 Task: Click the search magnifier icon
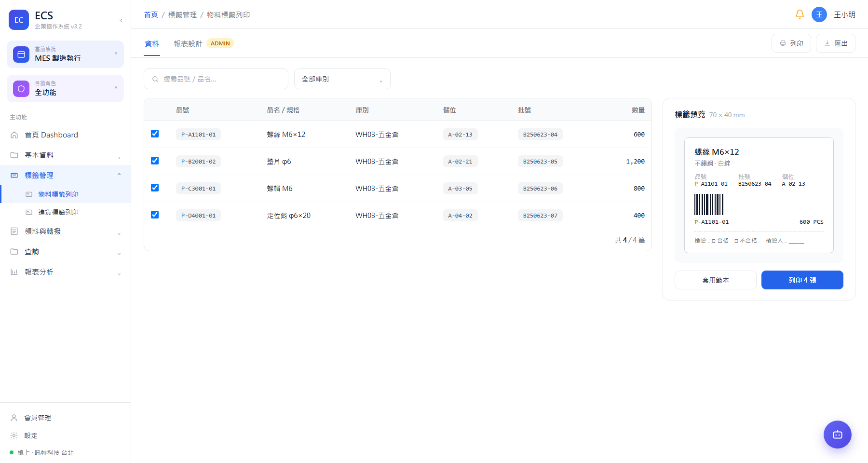coord(155,79)
